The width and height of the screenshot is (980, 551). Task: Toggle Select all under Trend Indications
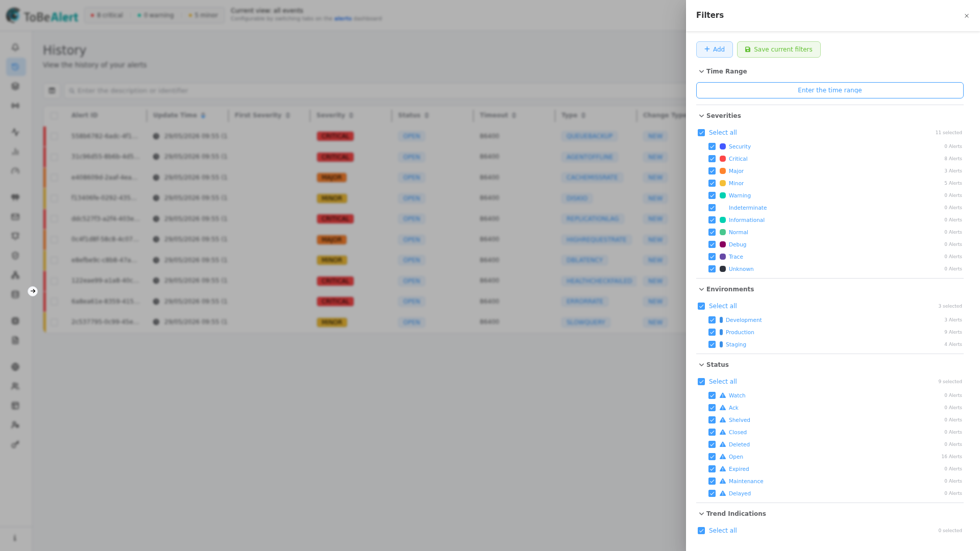(701, 531)
